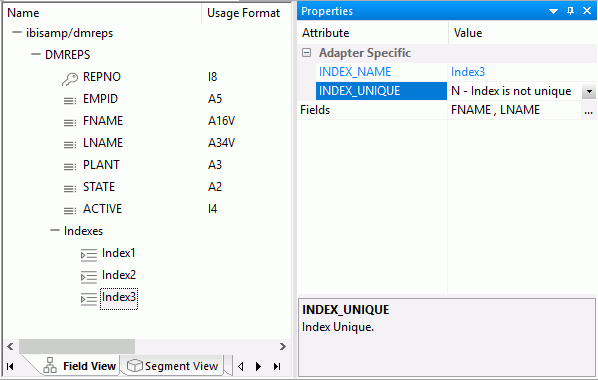Select the REPNO key field icon
598x380 pixels.
coord(70,79)
